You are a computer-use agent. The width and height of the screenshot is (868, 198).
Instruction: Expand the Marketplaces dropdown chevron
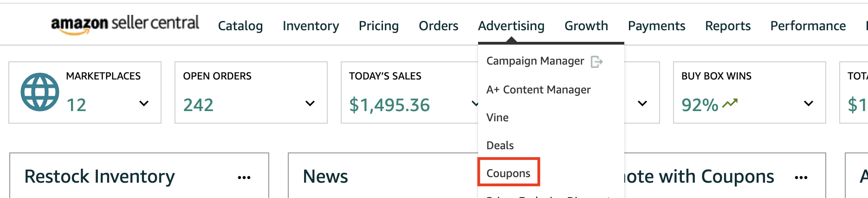(144, 103)
